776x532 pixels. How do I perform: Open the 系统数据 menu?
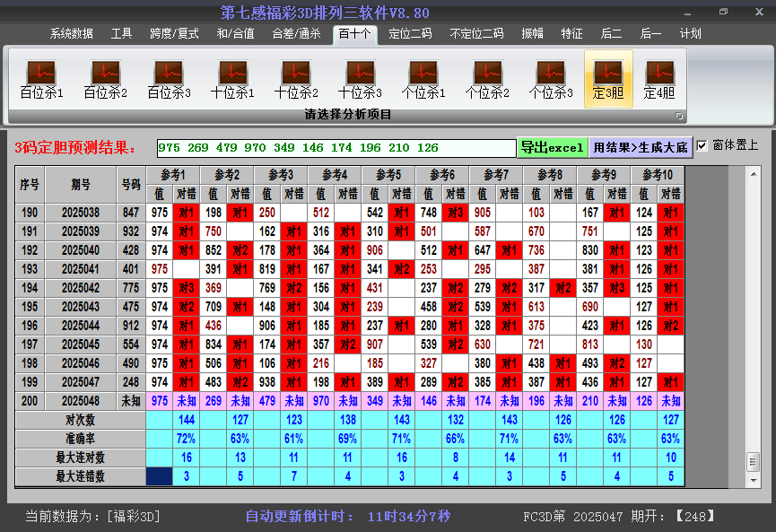71,34
